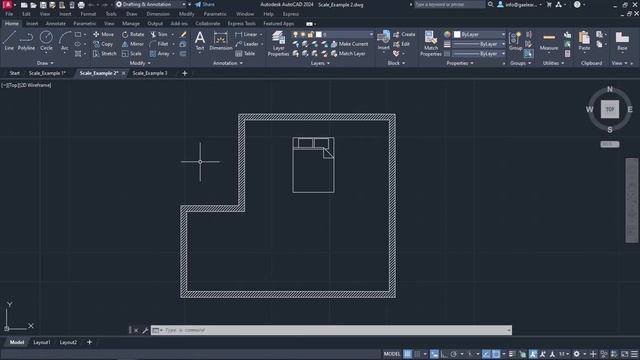Open the Format menu
Screen dimensions: 640x360
(88, 14)
